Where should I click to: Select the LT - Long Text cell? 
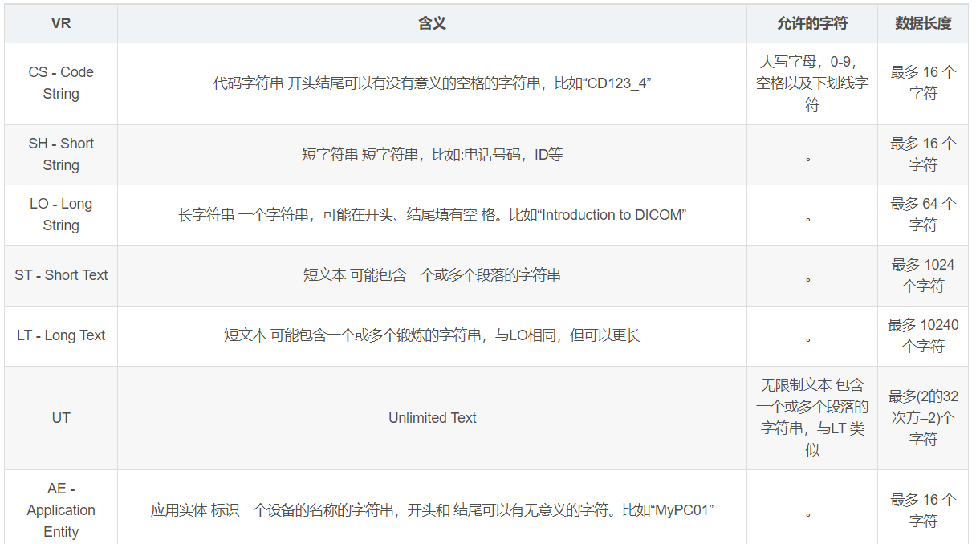point(60,335)
